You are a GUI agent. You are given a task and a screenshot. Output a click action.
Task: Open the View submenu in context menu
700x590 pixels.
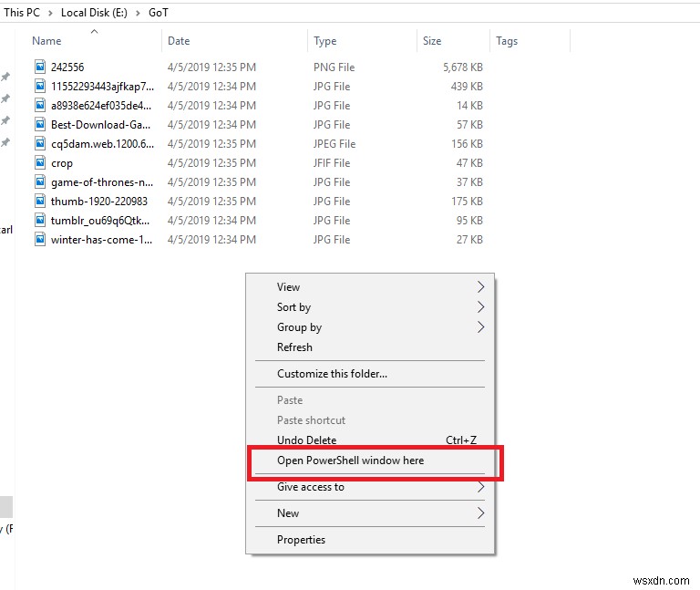370,286
